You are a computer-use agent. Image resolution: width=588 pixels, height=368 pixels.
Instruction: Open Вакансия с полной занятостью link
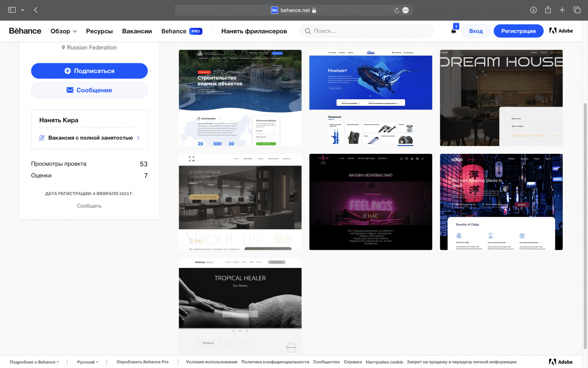[90, 138]
